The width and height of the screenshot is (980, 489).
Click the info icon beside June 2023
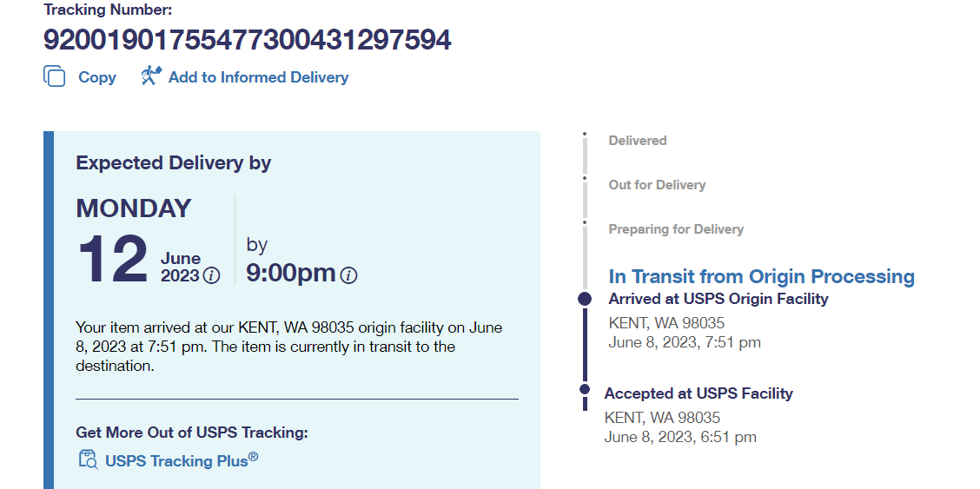[211, 276]
